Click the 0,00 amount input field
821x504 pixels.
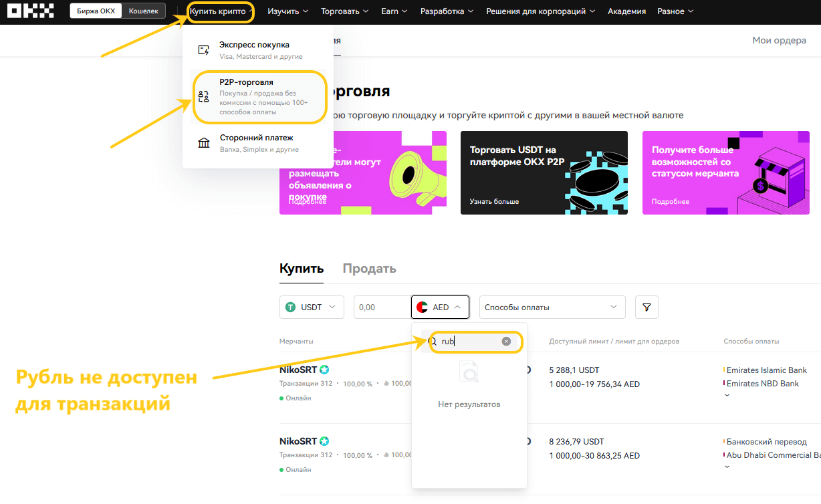pyautogui.click(x=382, y=307)
